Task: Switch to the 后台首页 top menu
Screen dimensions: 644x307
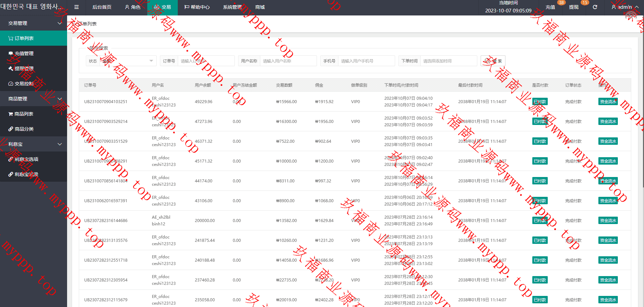Action: [102, 7]
